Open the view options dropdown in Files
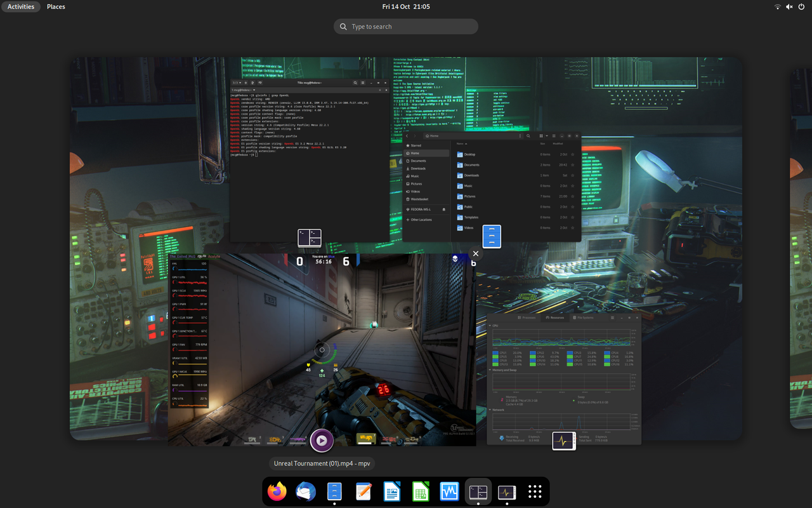The height and width of the screenshot is (508, 812). coord(546,136)
